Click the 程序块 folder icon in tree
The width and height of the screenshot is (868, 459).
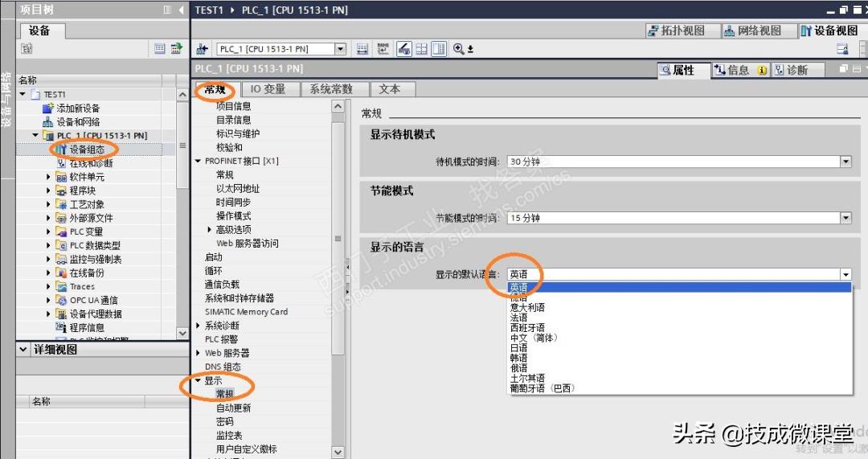tap(61, 191)
